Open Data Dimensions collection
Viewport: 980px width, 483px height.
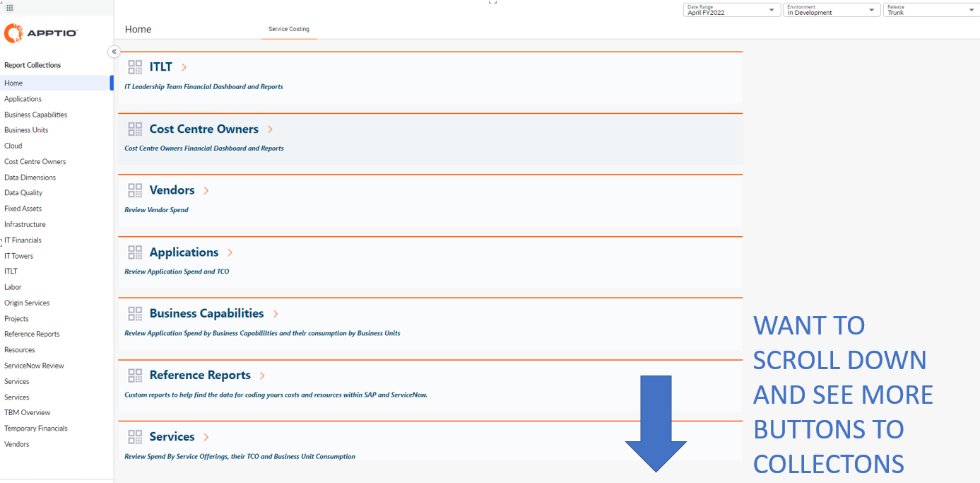30,178
